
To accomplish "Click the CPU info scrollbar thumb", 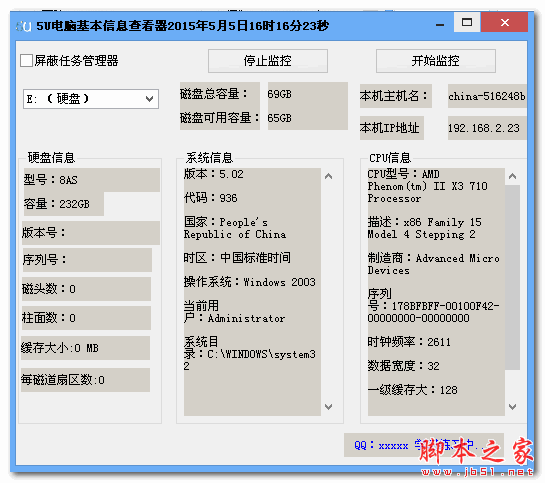I will pyautogui.click(x=512, y=277).
